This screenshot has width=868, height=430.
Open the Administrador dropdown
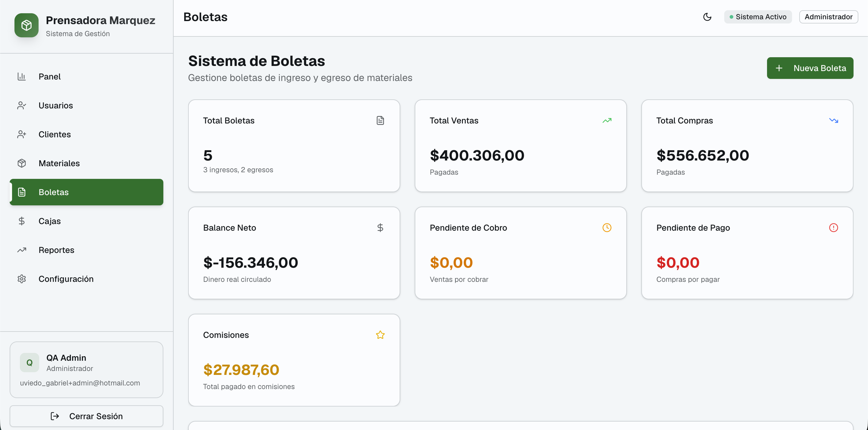[x=829, y=17]
